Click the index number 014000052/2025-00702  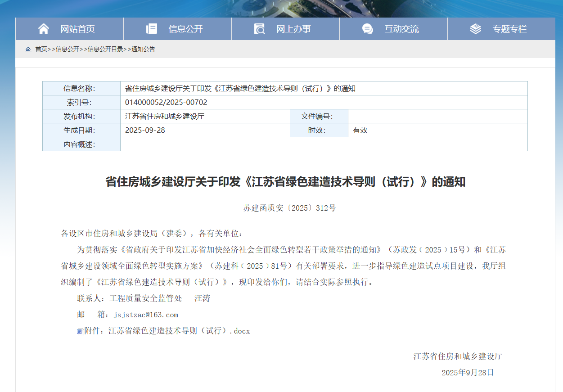click(166, 102)
